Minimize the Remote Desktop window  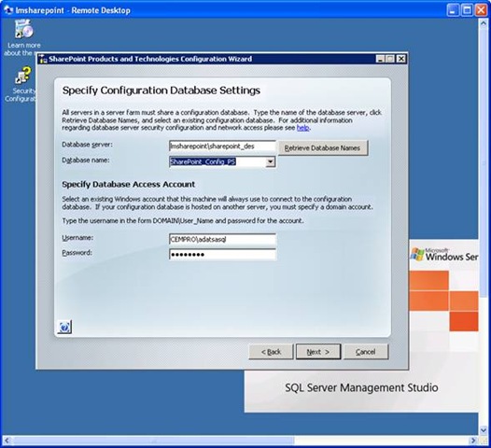[x=453, y=10]
